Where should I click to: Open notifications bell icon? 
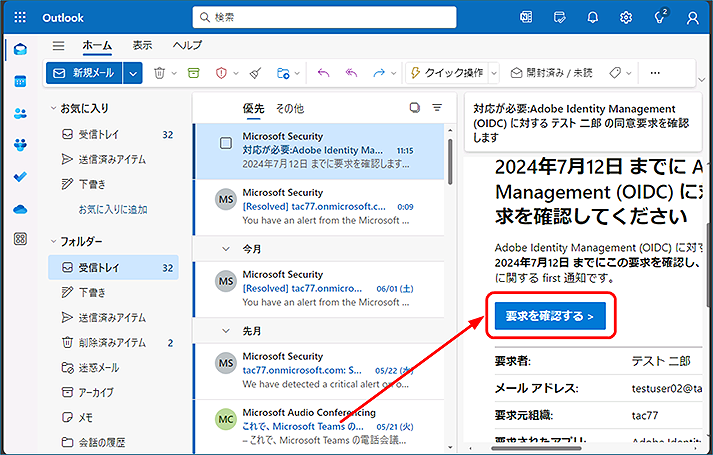click(592, 17)
